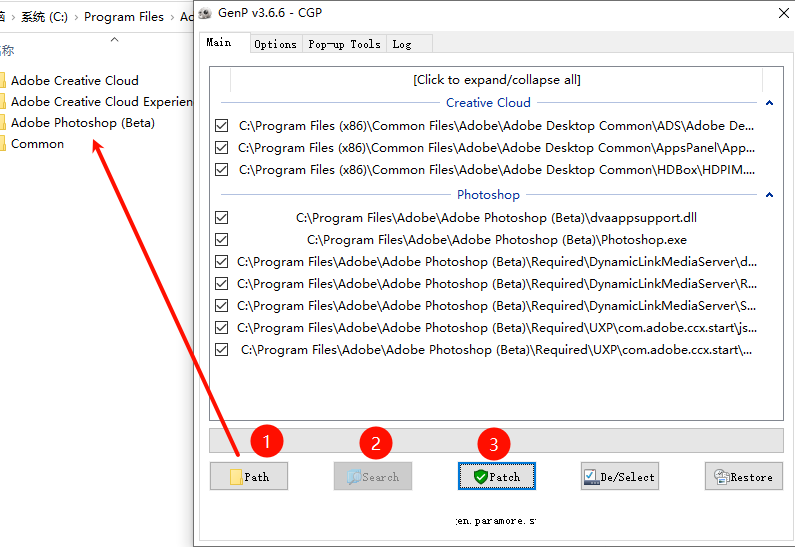Image resolution: width=795 pixels, height=547 pixels.
Task: Click the Restore button
Action: (744, 476)
